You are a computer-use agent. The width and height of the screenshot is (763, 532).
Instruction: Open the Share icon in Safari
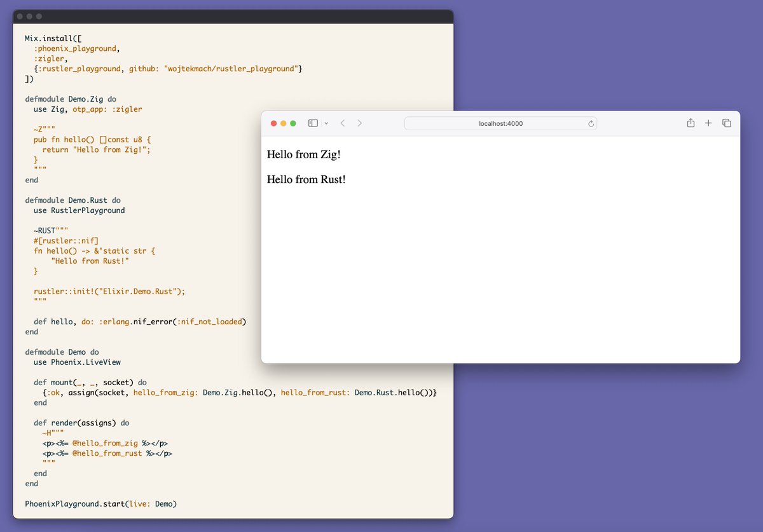point(691,123)
